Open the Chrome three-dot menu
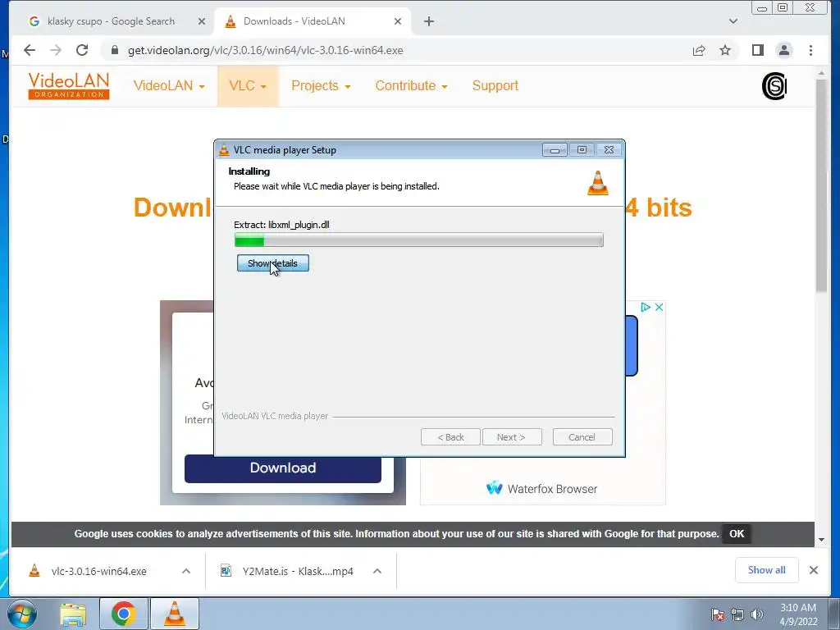840x630 pixels. [810, 50]
